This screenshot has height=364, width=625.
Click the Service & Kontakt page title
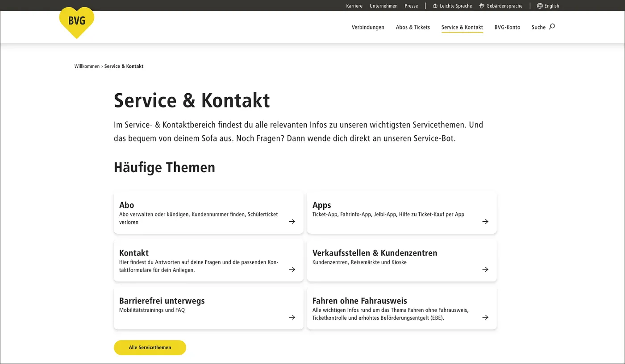point(192,100)
